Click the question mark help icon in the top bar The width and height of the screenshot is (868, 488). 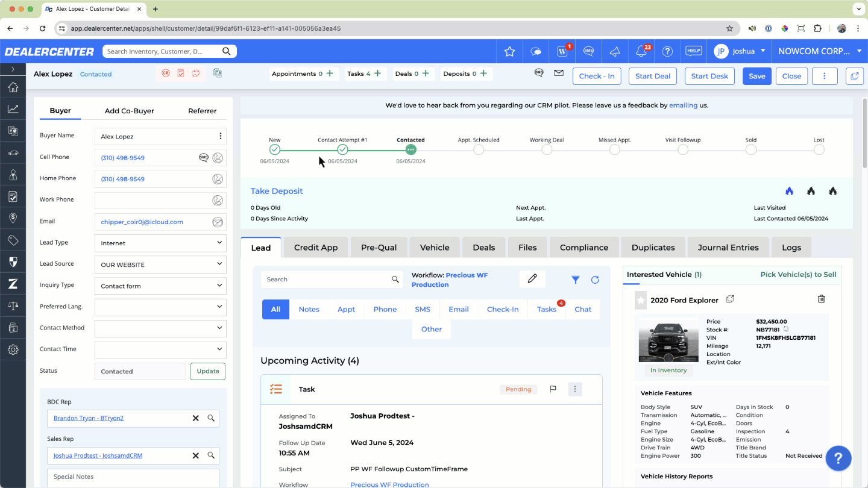click(667, 51)
